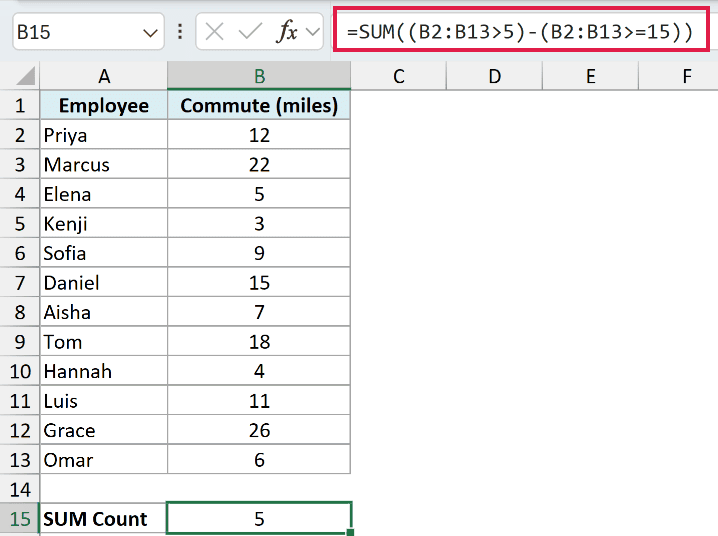
Task: Click Grace's commute value 26
Action: coord(259,430)
